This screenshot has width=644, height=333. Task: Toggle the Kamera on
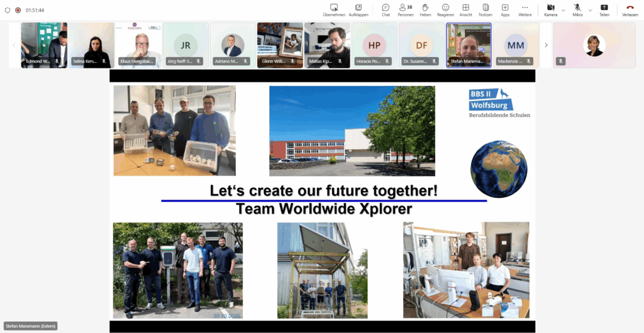550,10
